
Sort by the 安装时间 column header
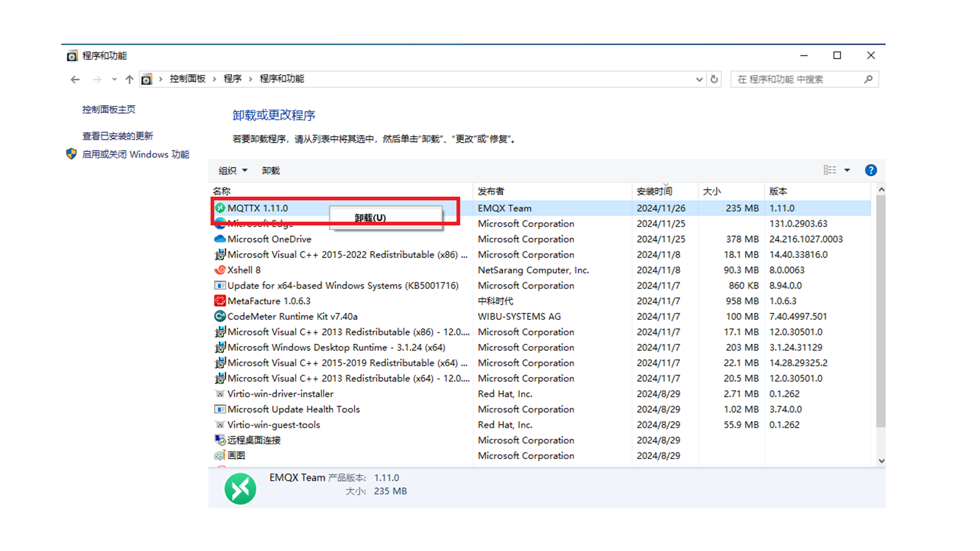pyautogui.click(x=665, y=191)
